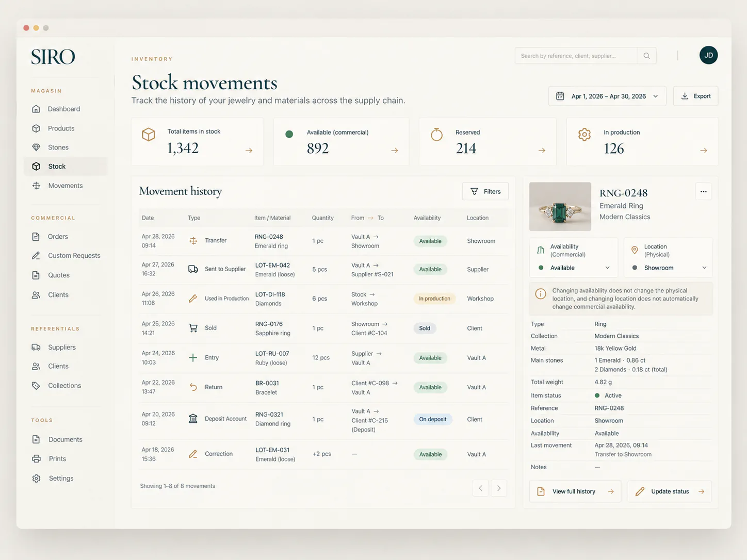Click the Export button
The image size is (747, 560).
tap(695, 96)
